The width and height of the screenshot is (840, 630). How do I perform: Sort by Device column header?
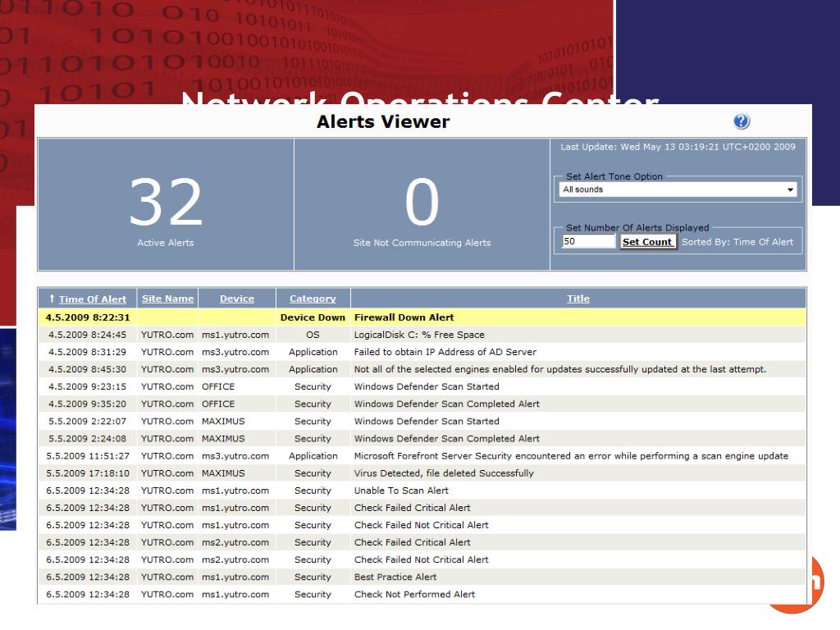point(237,299)
